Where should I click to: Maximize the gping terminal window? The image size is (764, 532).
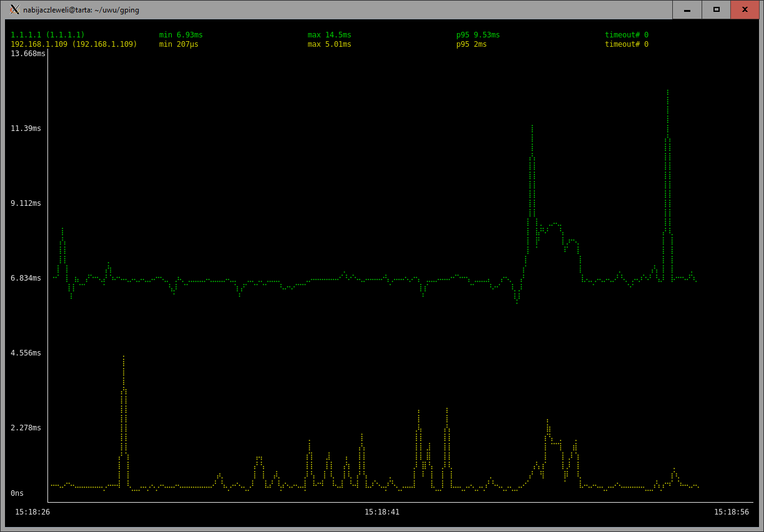(716, 9)
